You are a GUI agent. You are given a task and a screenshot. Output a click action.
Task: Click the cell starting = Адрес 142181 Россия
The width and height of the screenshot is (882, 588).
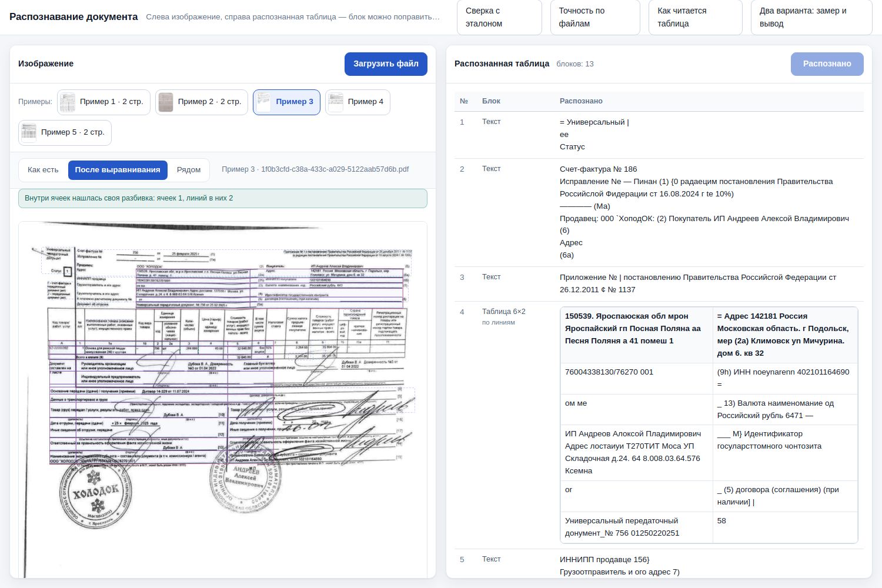[x=785, y=335]
